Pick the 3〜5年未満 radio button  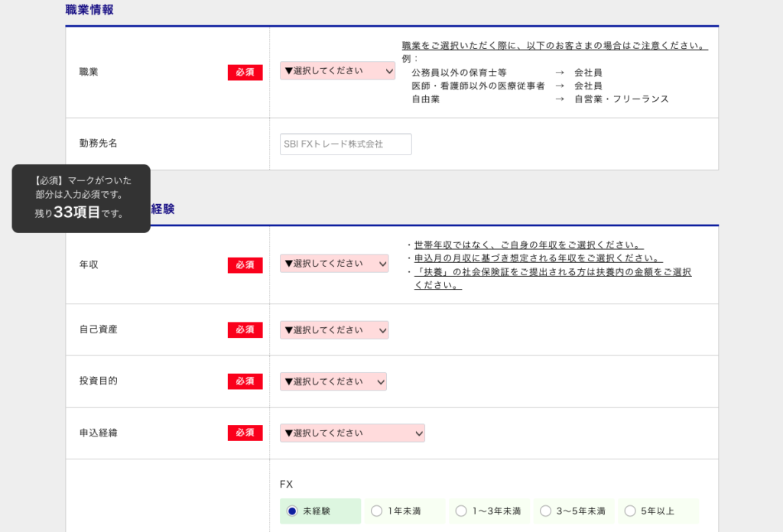pos(546,511)
